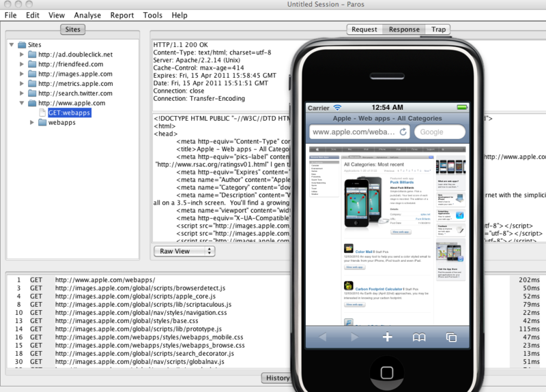Select the GET:webapps tree item

click(70, 112)
